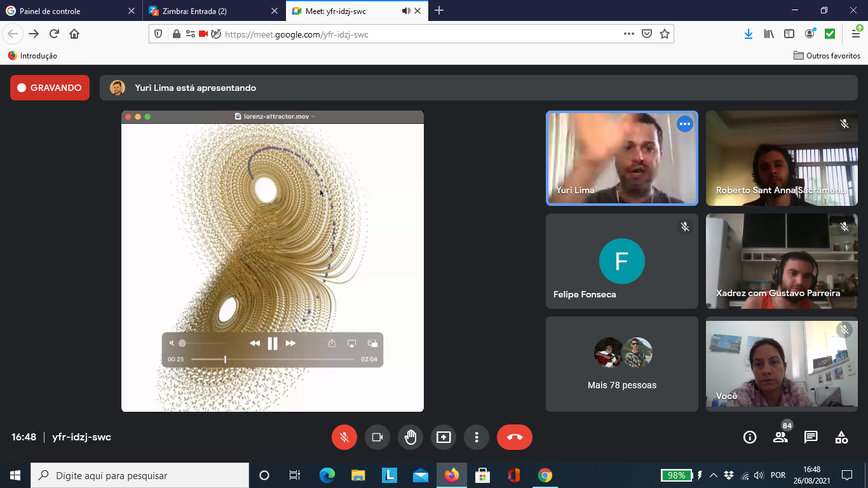
Task: Select Felipe Fonseca participant tile
Action: click(x=622, y=261)
